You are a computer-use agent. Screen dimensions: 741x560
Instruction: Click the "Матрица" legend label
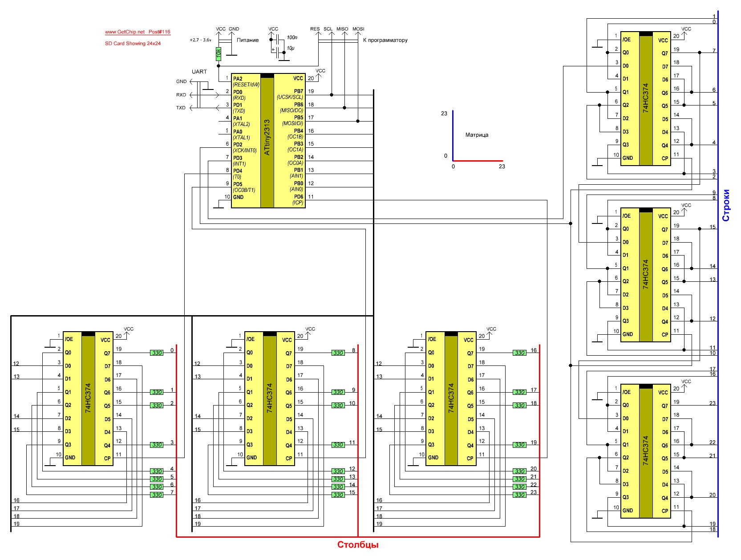tap(477, 135)
